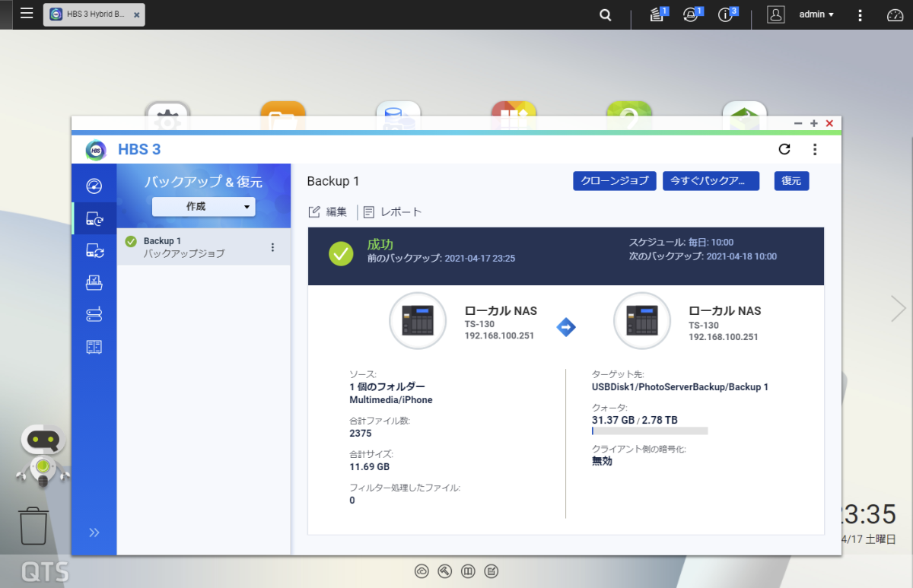Open the external devices icon in the top bar
Viewport: 913px width, 588px height.
[x=692, y=14]
